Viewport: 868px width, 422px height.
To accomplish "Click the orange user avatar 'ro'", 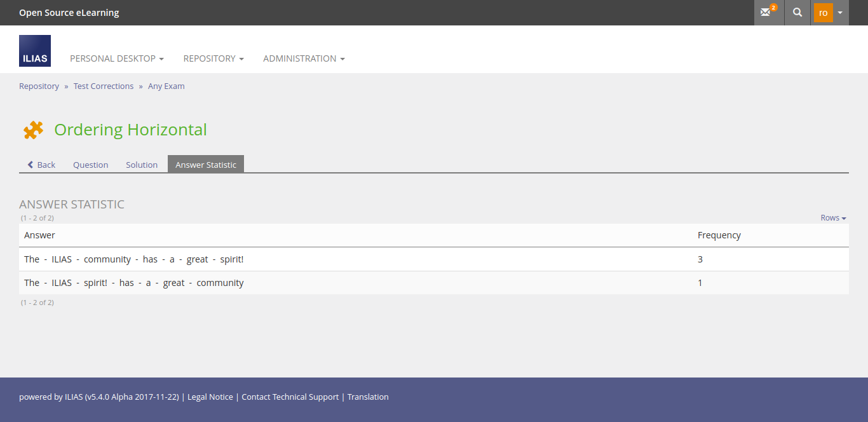I will pyautogui.click(x=823, y=13).
